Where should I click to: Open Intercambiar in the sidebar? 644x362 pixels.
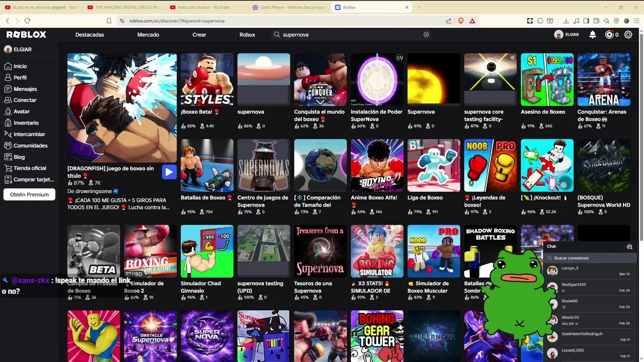pyautogui.click(x=28, y=134)
